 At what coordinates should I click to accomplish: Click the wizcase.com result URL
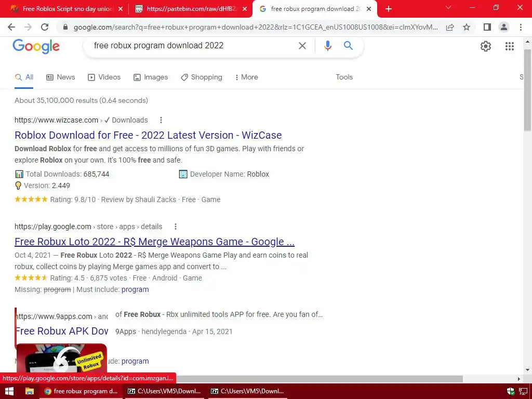[x=56, y=120]
